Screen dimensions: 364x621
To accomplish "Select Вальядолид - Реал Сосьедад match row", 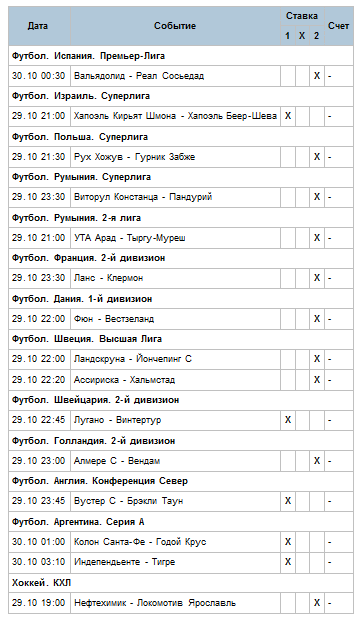I will tap(181, 76).
